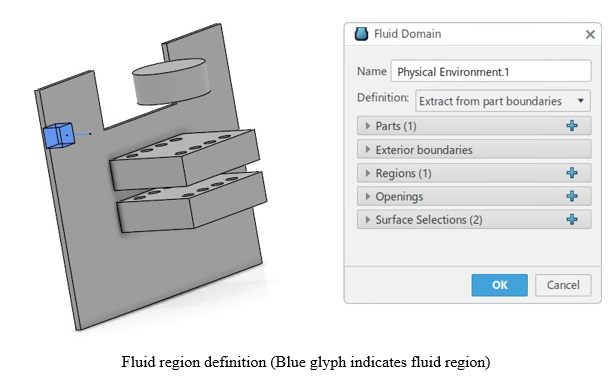Image resolution: width=616 pixels, height=377 pixels.
Task: Click the Fluid Domain title icon
Action: coord(361,34)
